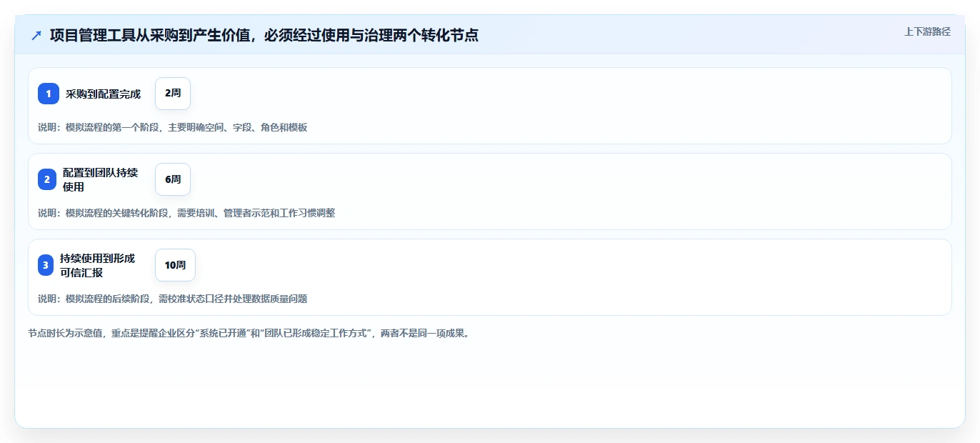Click the step 2 number badge
This screenshot has height=443, width=980.
coord(47,179)
